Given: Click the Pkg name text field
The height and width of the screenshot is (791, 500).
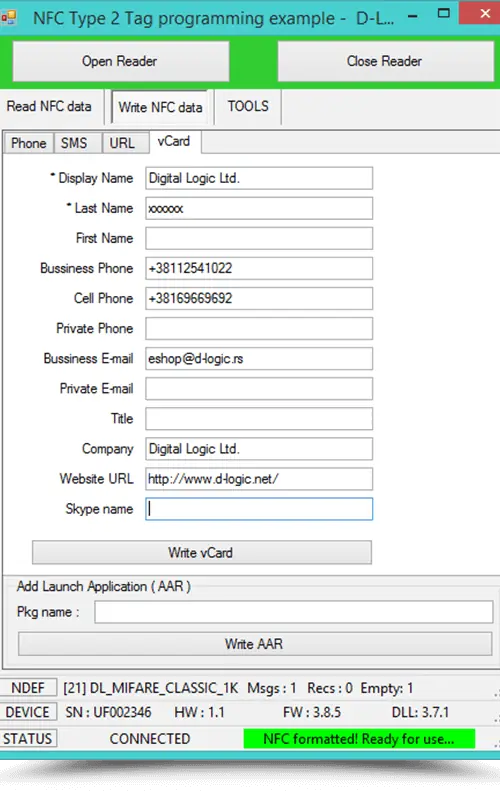Looking at the screenshot, I should (x=294, y=612).
